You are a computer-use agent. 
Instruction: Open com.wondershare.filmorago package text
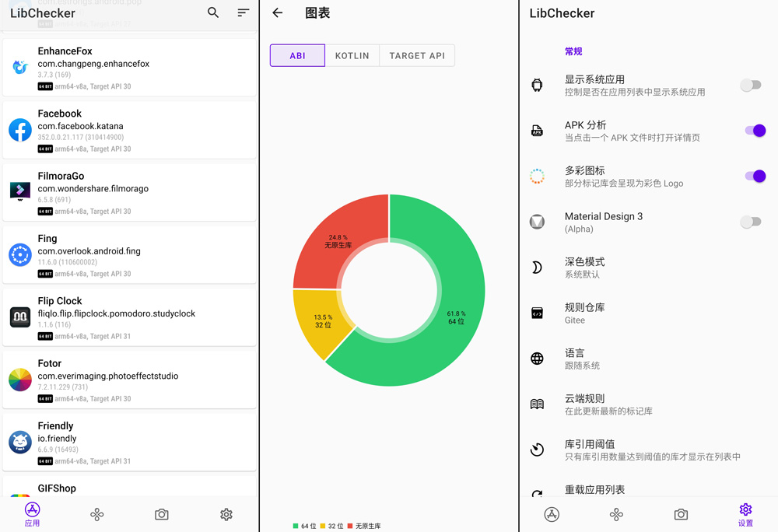click(93, 188)
